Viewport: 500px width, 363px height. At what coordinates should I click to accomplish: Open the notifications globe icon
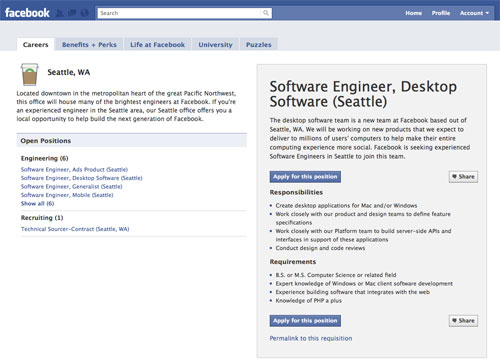[85, 13]
